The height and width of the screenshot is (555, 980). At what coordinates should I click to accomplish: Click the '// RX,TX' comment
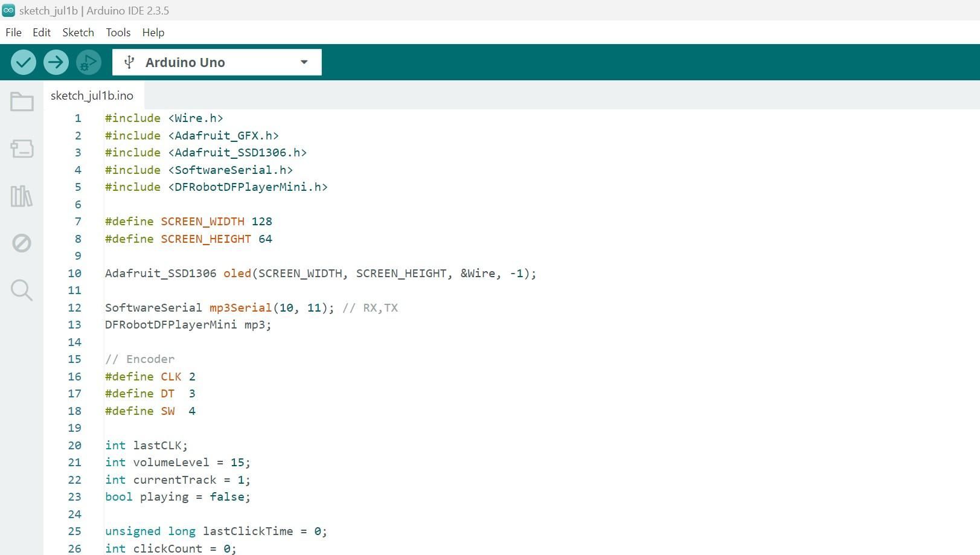(370, 307)
